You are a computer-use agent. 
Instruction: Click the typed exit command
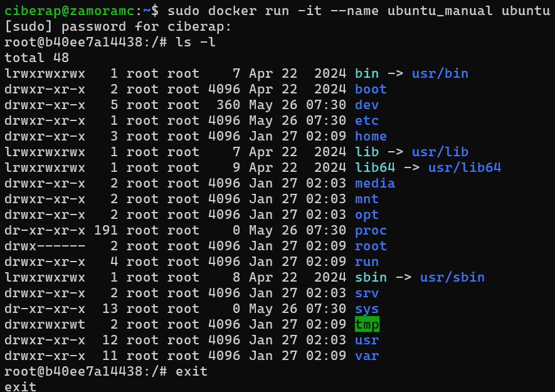pyautogui.click(x=191, y=371)
